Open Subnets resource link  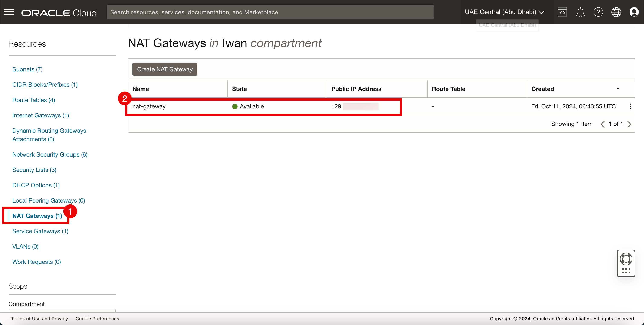click(x=27, y=69)
